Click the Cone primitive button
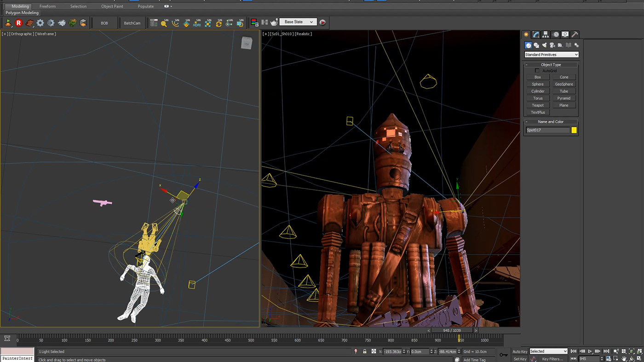This screenshot has height=362, width=644. click(564, 77)
